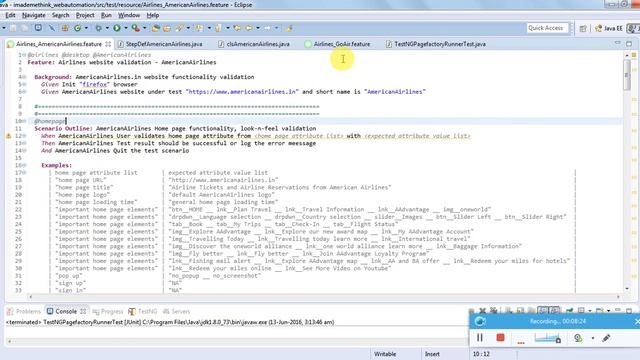640x360 pixels.
Task: Collapse fold at line 4 Background
Action: pos(24,77)
